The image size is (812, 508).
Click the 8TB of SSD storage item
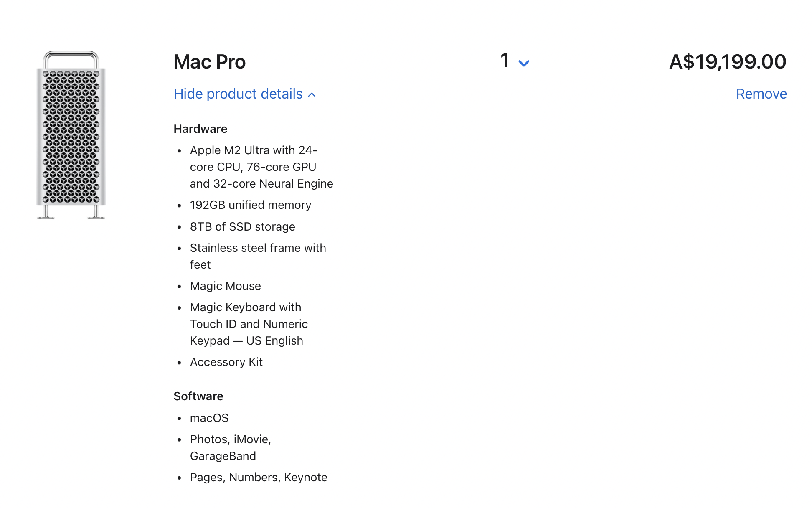[242, 226]
